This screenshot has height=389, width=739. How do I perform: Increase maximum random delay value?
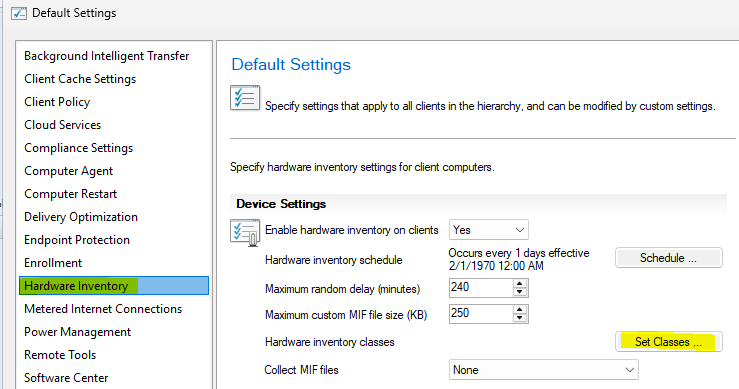520,283
